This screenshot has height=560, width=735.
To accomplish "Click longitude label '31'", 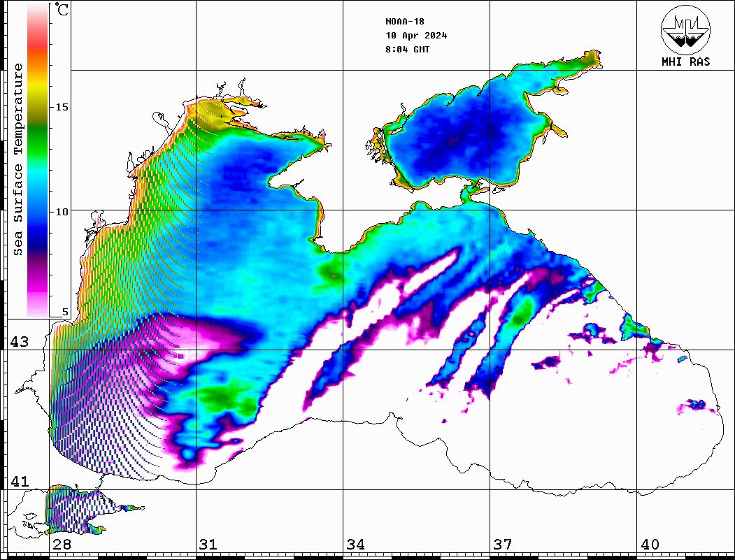I will tap(208, 544).
